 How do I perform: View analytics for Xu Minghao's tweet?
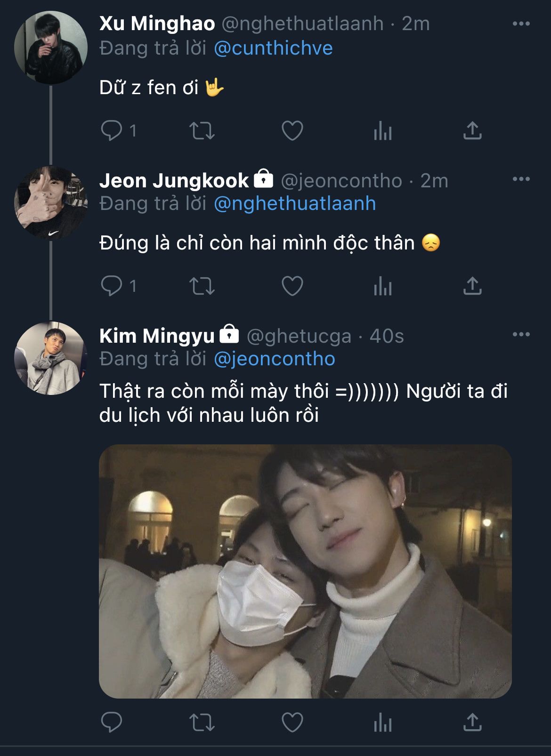(x=382, y=131)
